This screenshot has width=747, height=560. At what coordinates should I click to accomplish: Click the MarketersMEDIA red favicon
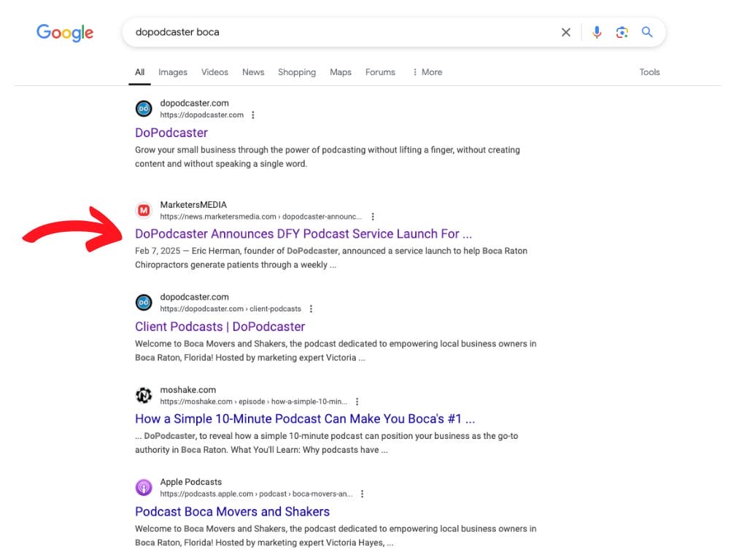pos(144,211)
